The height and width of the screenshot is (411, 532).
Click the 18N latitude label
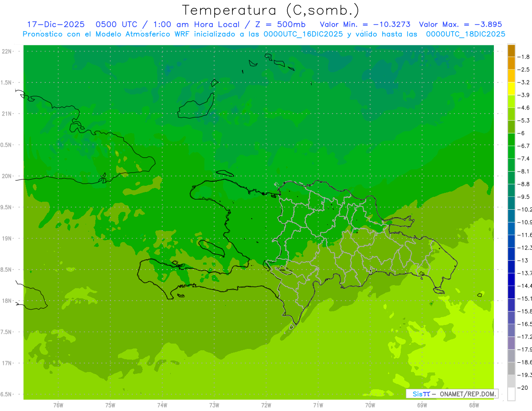[7, 301]
